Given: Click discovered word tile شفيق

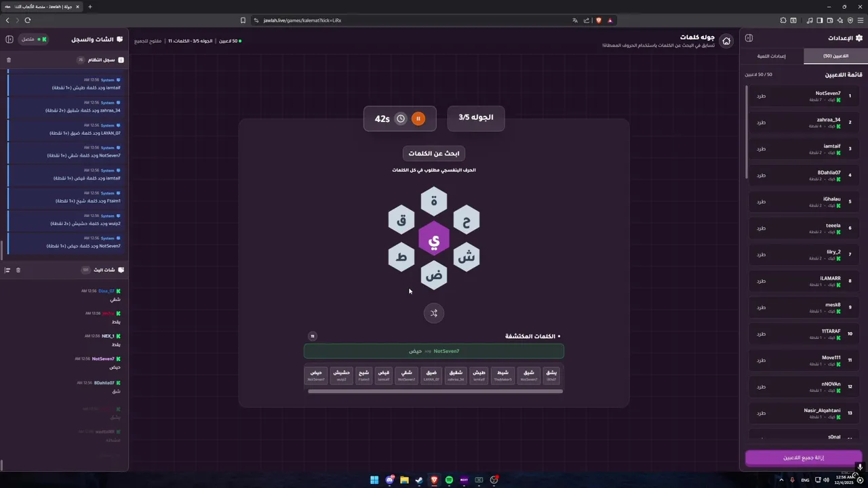Looking at the screenshot, I should 456,375.
